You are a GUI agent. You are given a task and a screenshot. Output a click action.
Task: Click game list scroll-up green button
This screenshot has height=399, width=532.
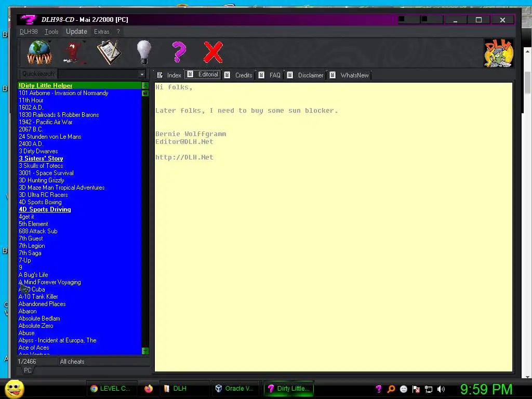[x=145, y=86]
